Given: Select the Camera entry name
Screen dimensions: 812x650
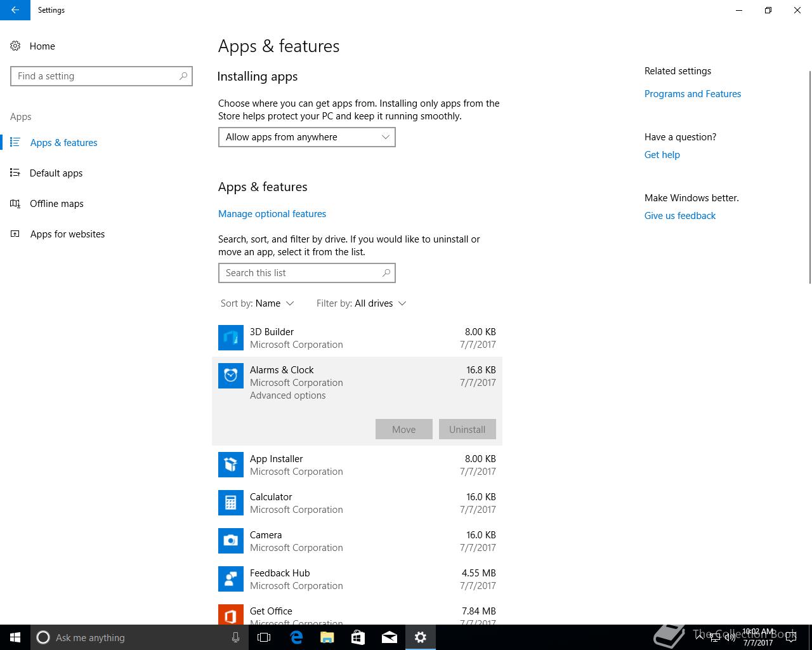Looking at the screenshot, I should [266, 535].
